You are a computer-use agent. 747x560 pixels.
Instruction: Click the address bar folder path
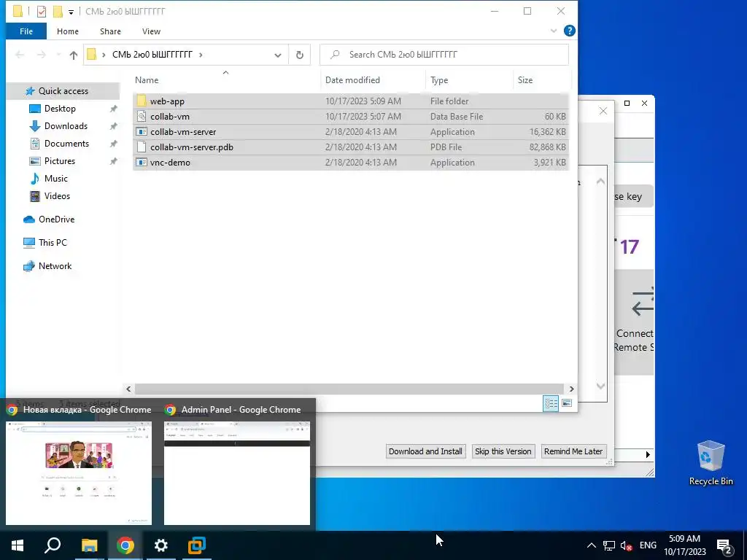[x=152, y=55]
